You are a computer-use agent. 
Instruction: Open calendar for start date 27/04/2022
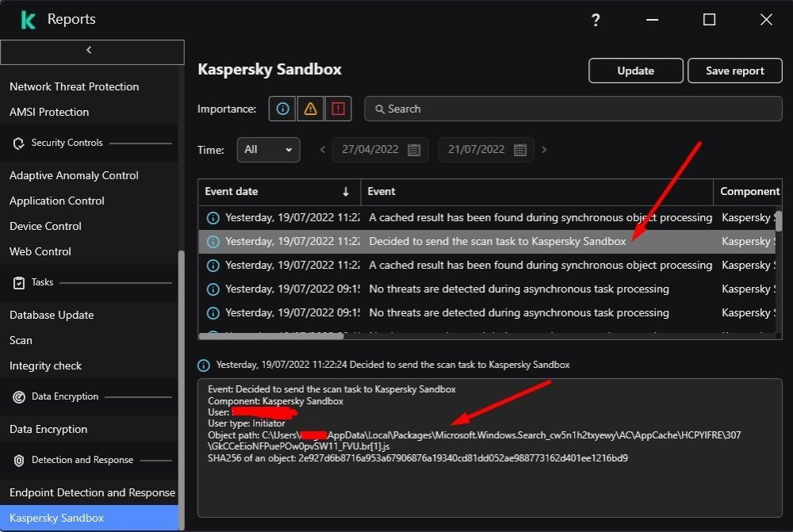414,150
